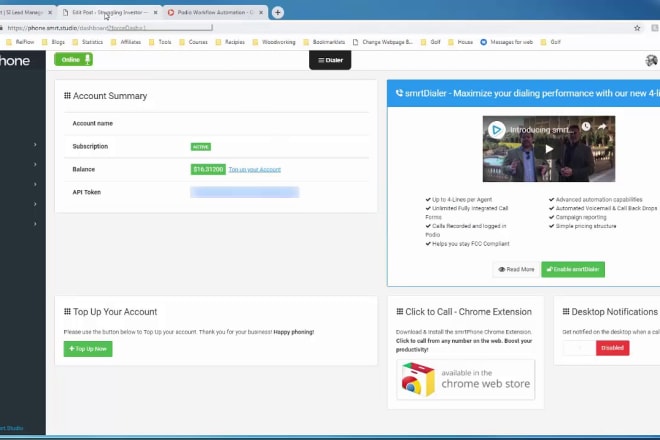Click the Read More button
This screenshot has width=660, height=440.
(516, 269)
